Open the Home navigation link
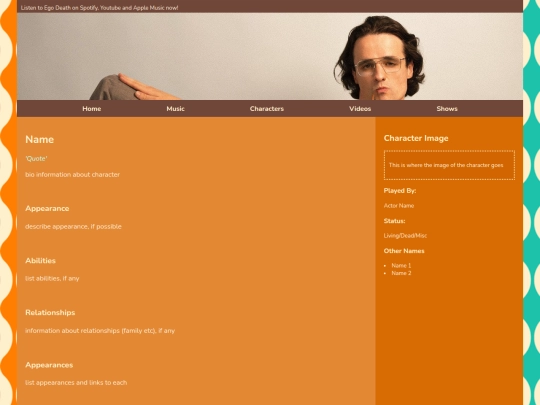 [92, 109]
